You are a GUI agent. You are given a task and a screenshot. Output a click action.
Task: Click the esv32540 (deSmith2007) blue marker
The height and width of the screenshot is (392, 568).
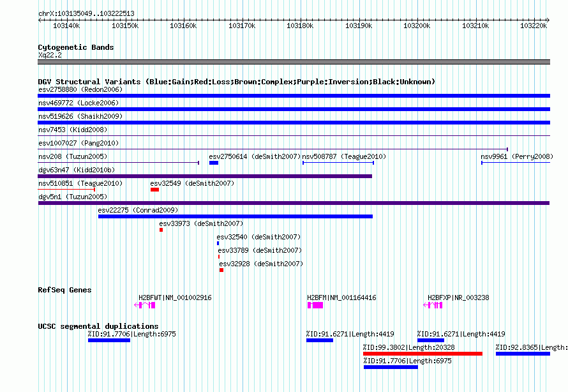[x=218, y=243]
